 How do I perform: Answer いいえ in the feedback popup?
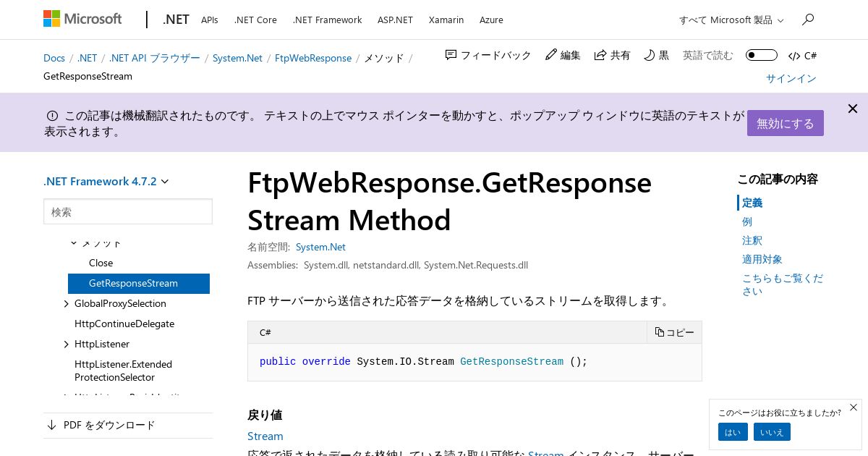pyautogui.click(x=772, y=432)
